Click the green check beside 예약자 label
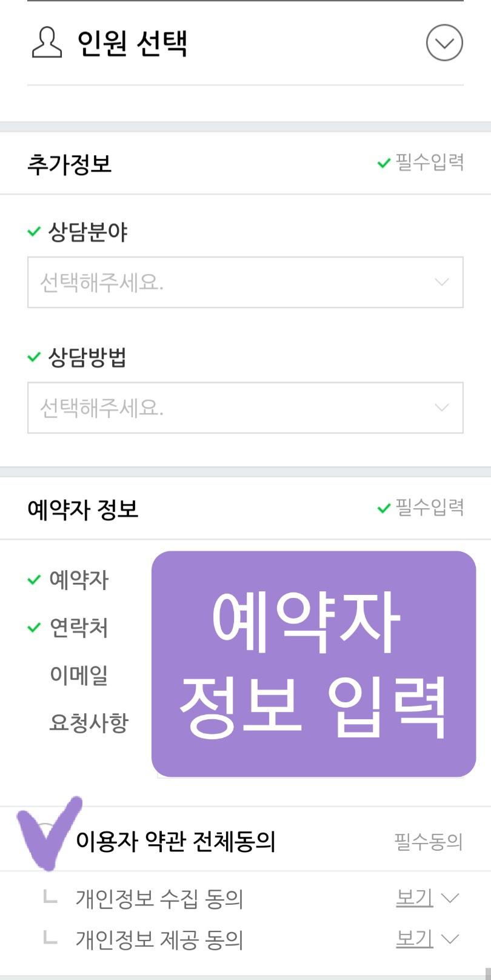 pyautogui.click(x=34, y=580)
